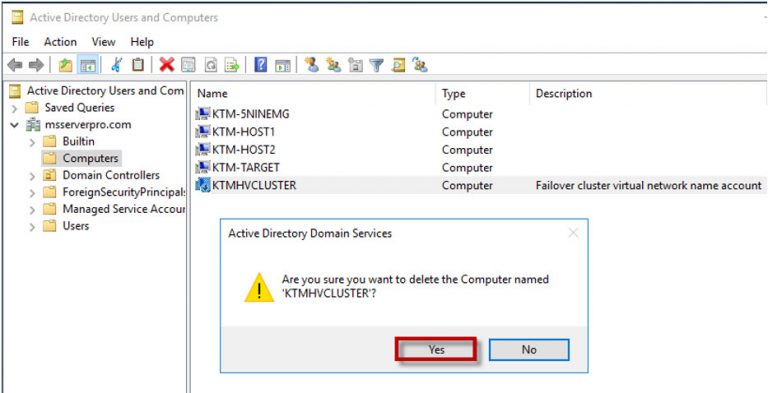Select the Users tree item
The image size is (768, 393).
(76, 226)
